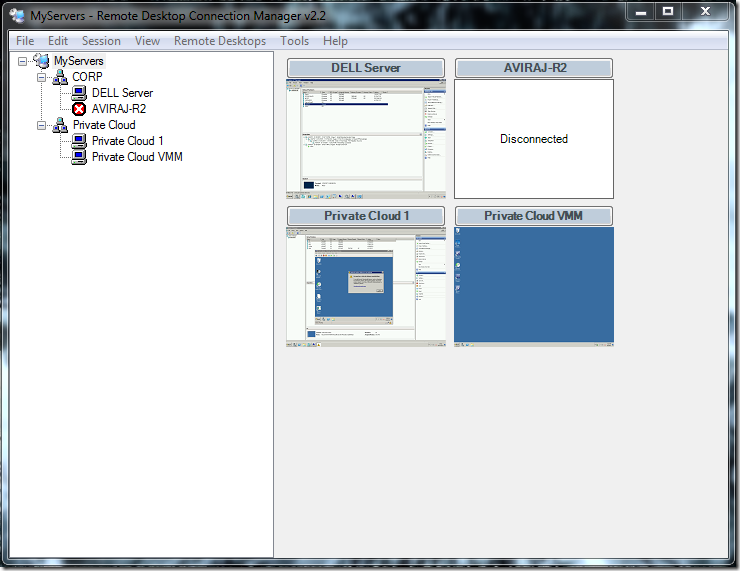Open the DELL Server session thumbnail

pyautogui.click(x=366, y=139)
